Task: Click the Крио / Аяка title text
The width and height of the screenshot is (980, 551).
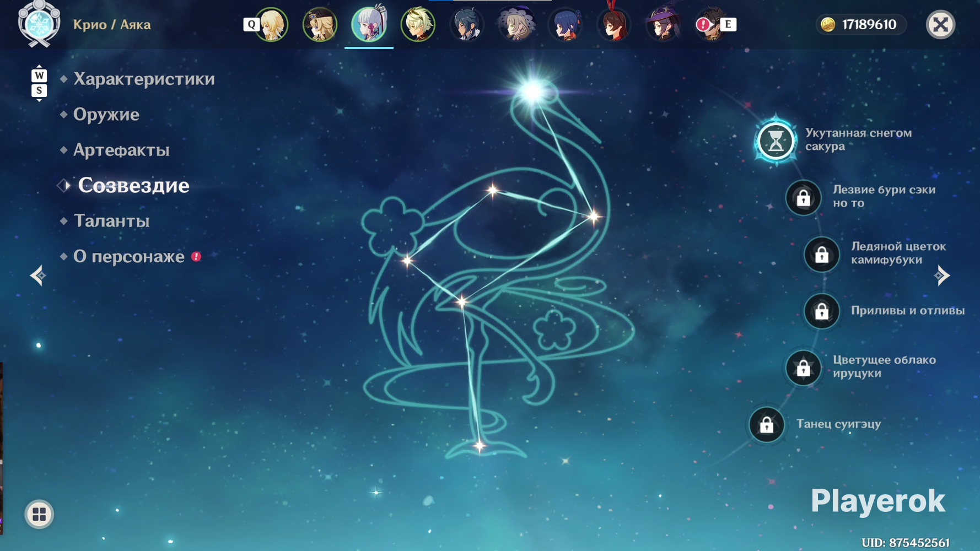Action: (112, 25)
